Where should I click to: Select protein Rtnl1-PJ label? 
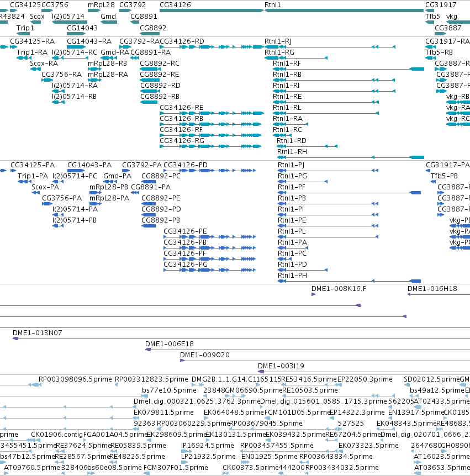click(291, 165)
